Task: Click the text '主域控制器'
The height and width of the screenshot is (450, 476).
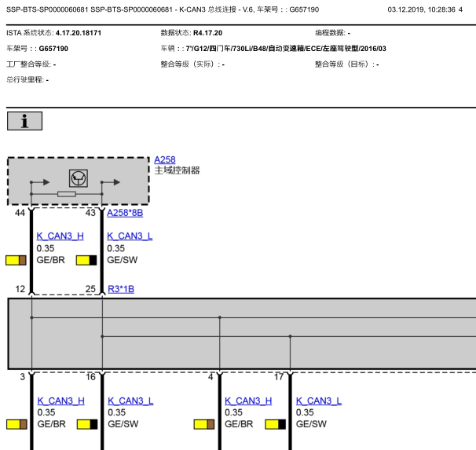Action: coord(178,170)
